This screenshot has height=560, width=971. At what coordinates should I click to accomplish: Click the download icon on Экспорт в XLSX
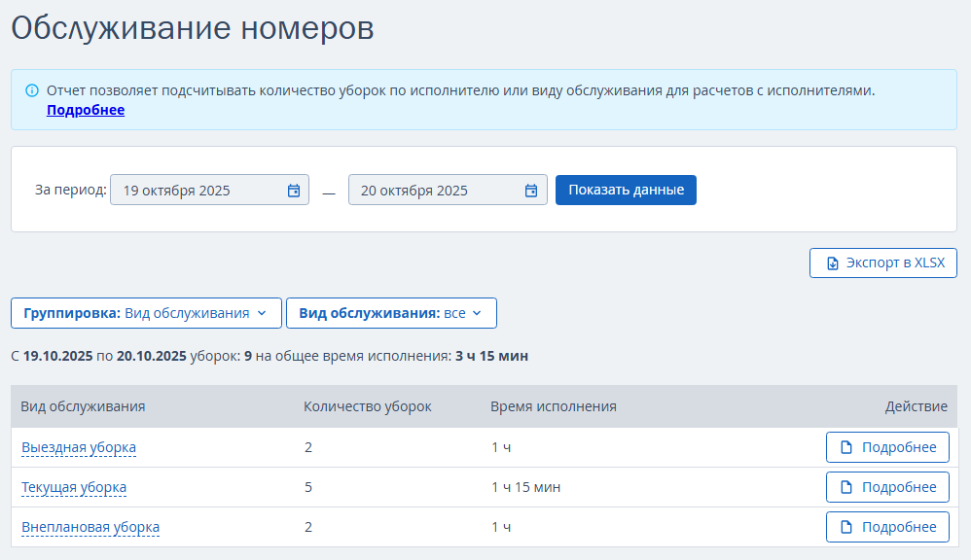832,263
